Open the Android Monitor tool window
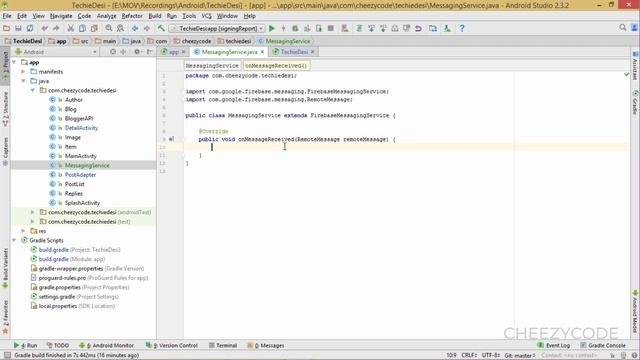The image size is (640, 360). pyautogui.click(x=106, y=345)
